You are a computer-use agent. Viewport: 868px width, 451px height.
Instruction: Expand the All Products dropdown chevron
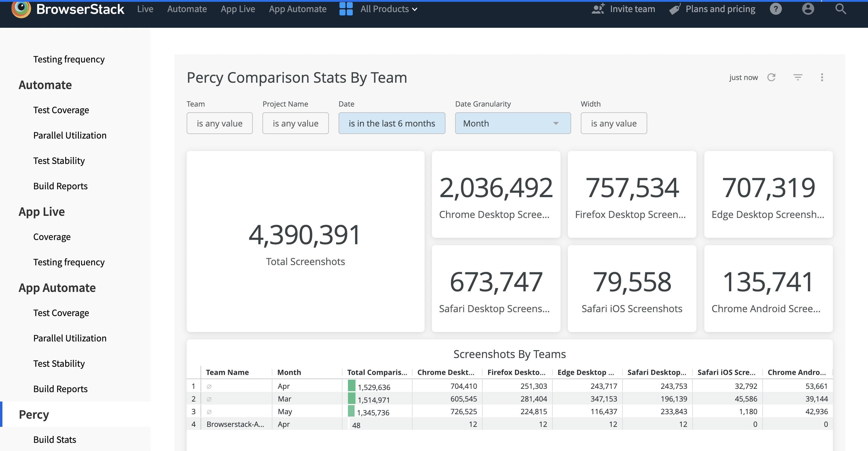pos(415,9)
